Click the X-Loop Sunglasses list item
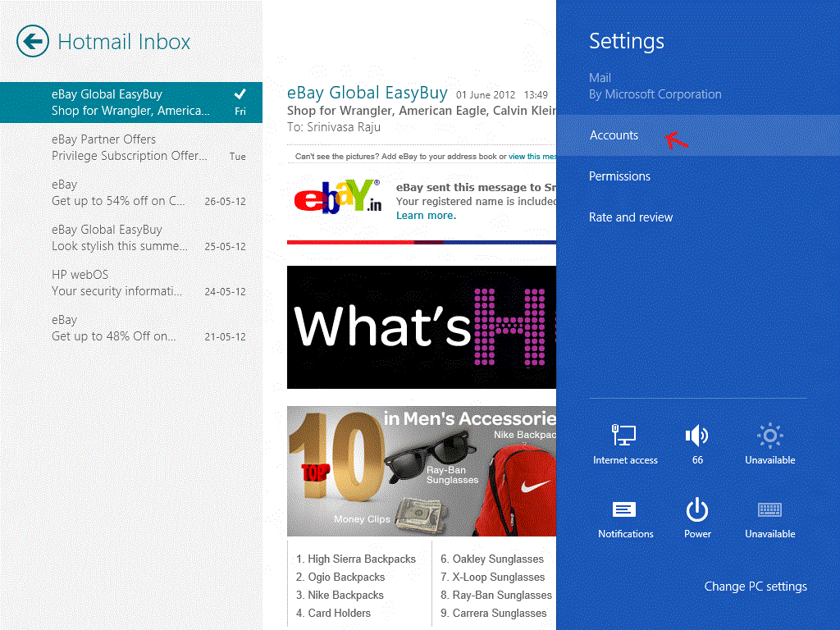This screenshot has height=630, width=840. (x=492, y=577)
